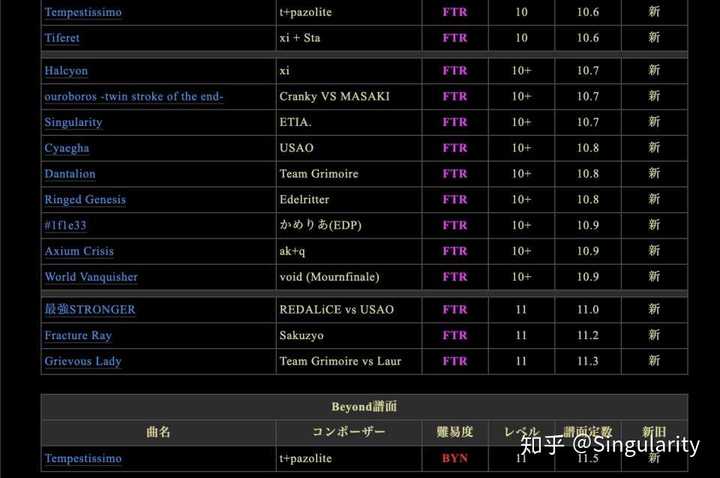Open the Tempestissimo link in FTR table

(x=83, y=12)
